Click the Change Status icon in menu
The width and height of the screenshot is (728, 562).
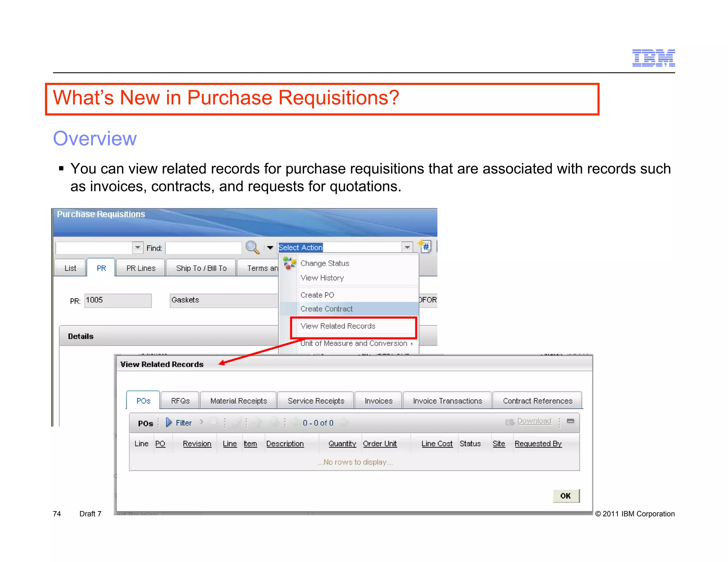289,263
